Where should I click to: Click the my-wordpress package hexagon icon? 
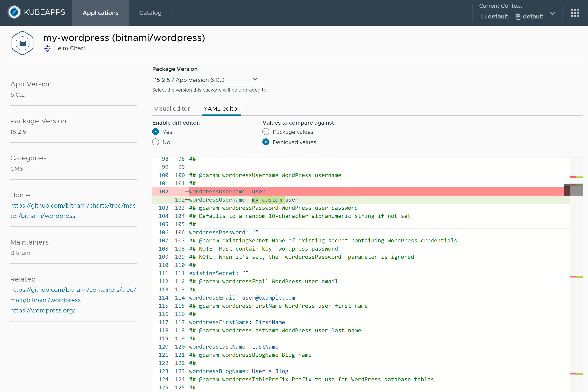coord(22,43)
